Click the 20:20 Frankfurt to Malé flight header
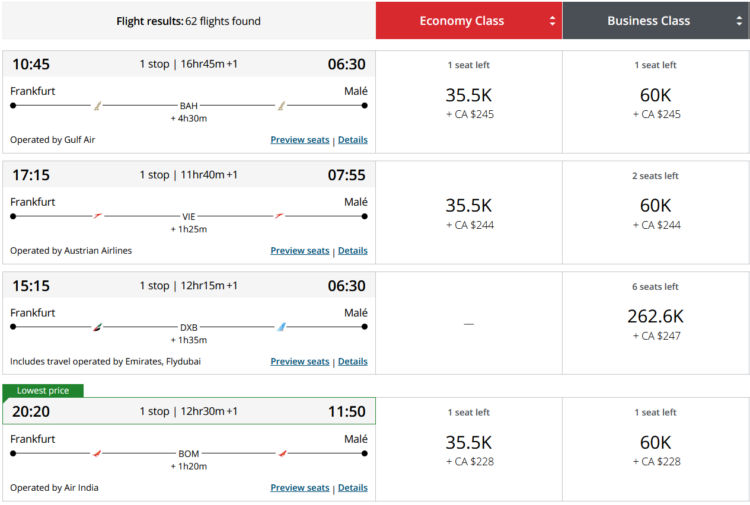750x505 pixels. point(188,411)
